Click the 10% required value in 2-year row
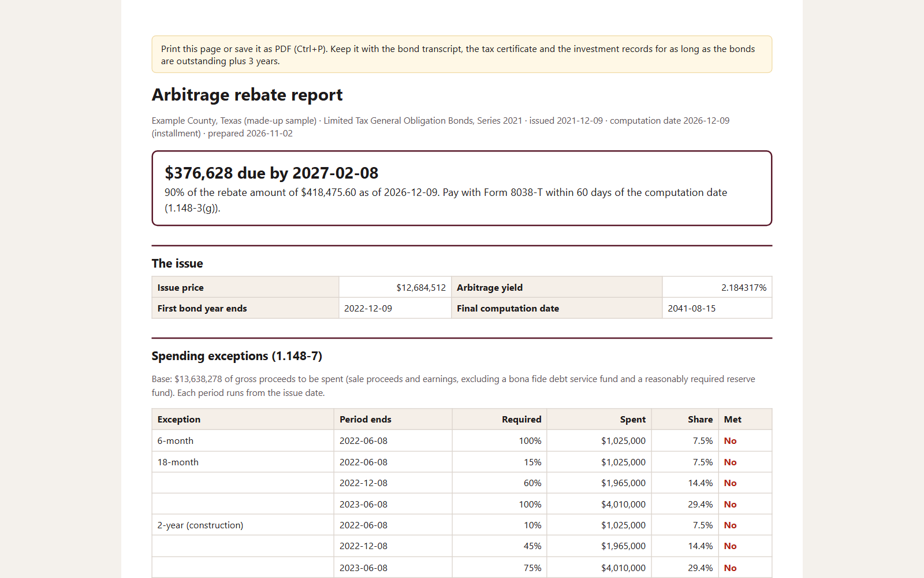Screen dimensions: 924x578 [532, 525]
